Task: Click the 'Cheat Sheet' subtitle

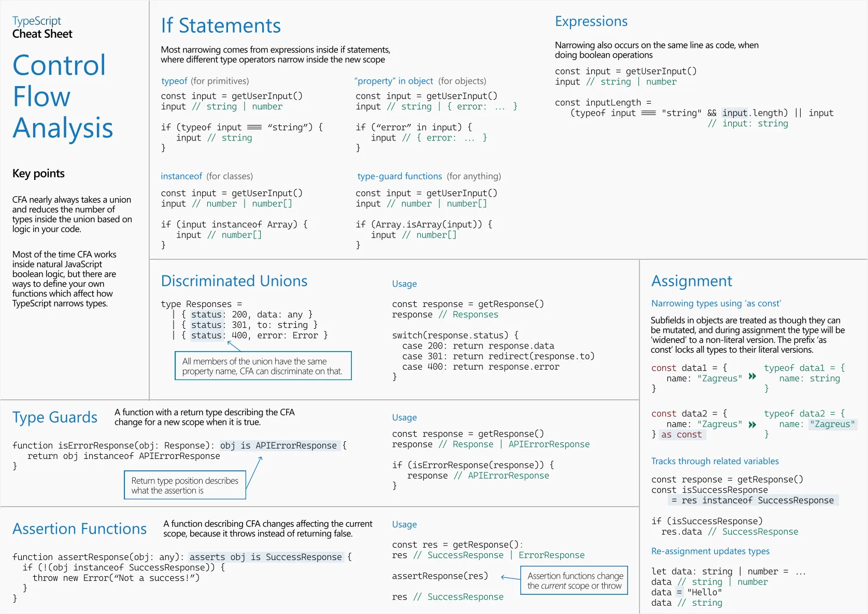Action: [x=42, y=34]
